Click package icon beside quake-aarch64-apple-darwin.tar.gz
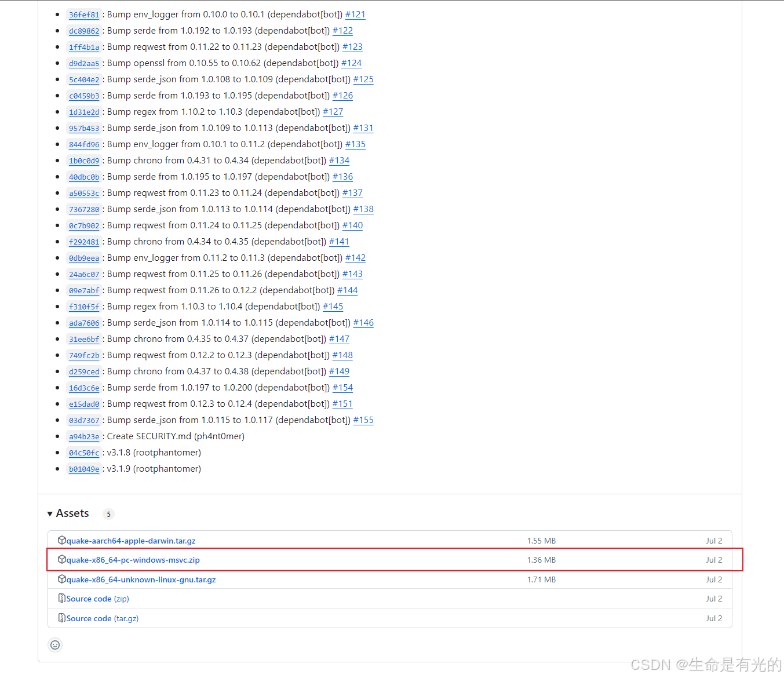This screenshot has width=784, height=678. coord(62,540)
